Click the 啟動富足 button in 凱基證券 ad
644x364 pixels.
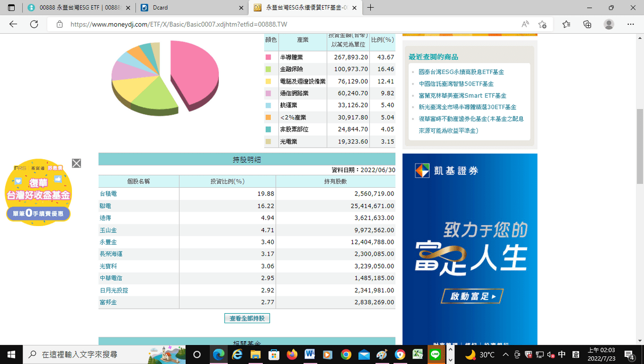pos(472,297)
